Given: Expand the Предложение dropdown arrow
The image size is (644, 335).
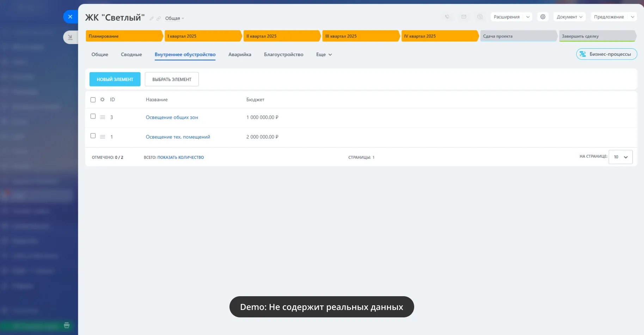Looking at the screenshot, I should click(x=632, y=17).
